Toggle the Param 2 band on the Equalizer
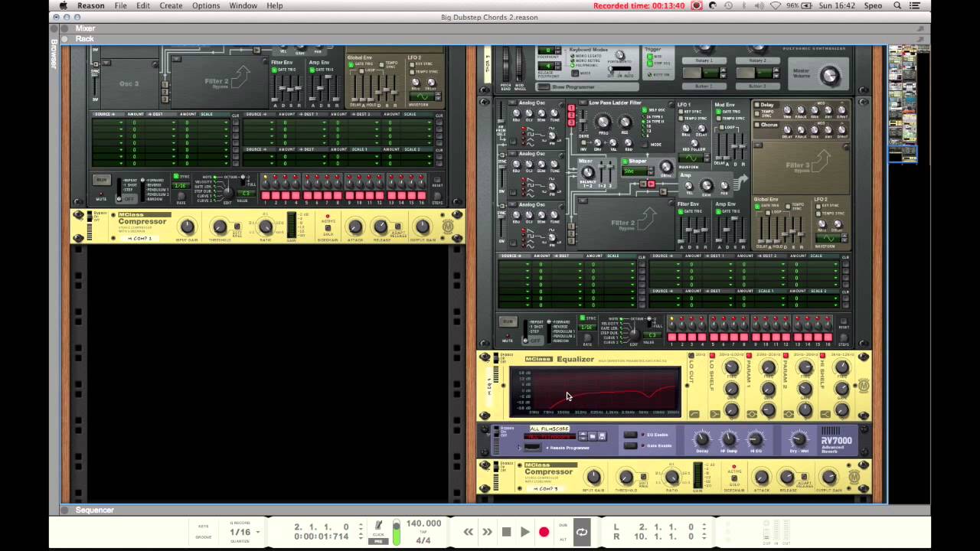 786,356
